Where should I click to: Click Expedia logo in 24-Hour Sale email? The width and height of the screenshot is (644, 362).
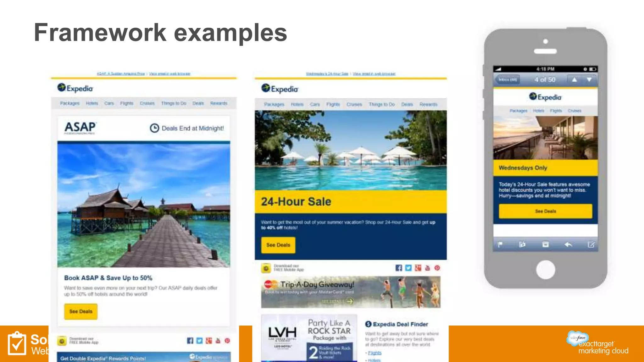click(280, 89)
